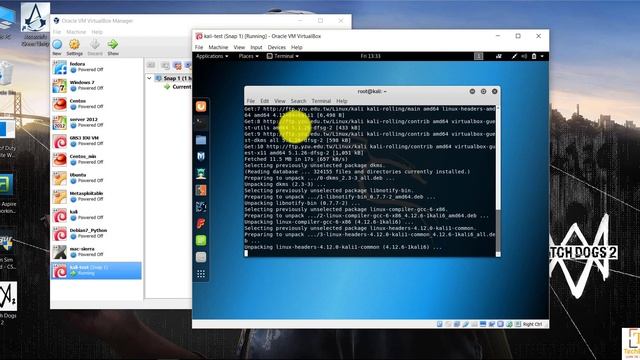
Task: Launch Maltego icon in the Kali dock
Action: pyautogui.click(x=201, y=207)
